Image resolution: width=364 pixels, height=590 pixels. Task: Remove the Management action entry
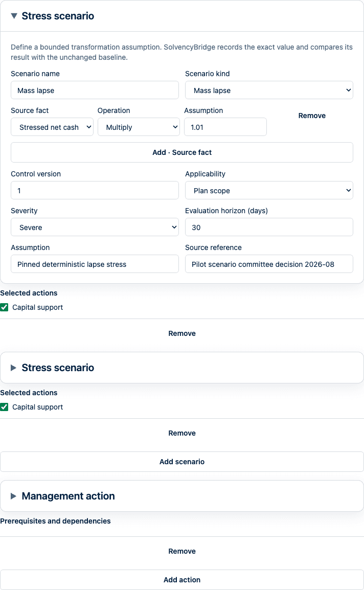pos(182,551)
